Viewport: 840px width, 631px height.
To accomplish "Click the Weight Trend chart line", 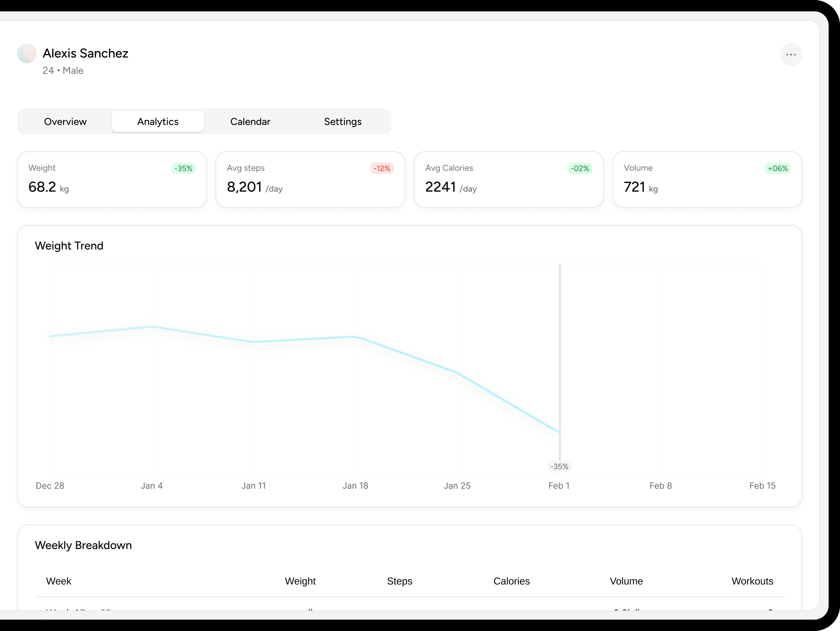I will tap(355, 337).
